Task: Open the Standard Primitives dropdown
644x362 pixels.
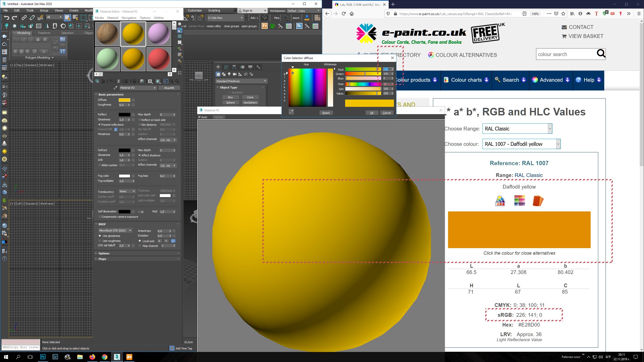Action: pyautogui.click(x=241, y=81)
